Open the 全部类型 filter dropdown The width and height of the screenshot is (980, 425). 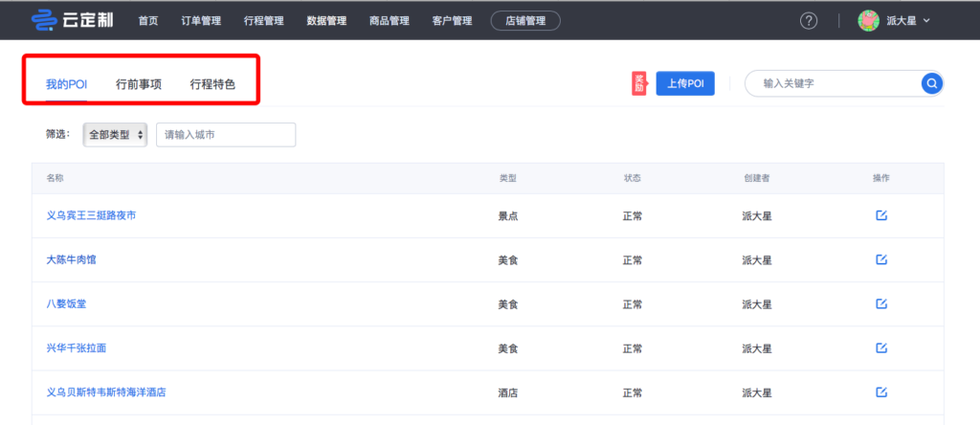[115, 134]
